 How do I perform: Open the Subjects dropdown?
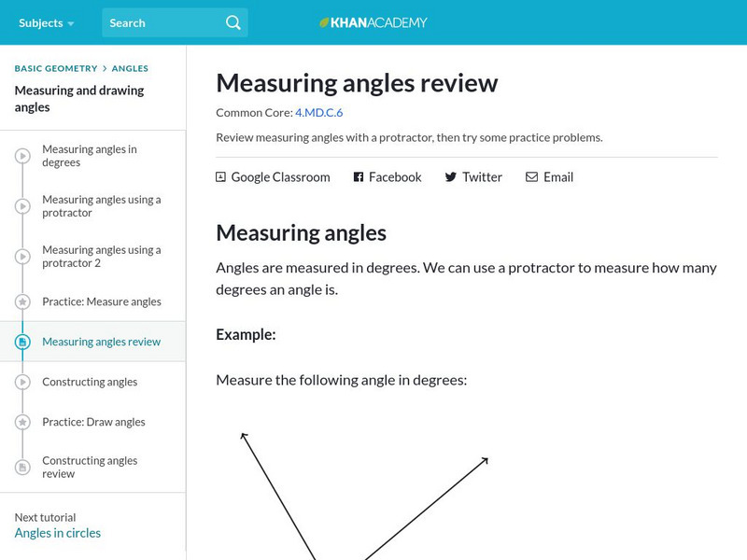(40, 22)
